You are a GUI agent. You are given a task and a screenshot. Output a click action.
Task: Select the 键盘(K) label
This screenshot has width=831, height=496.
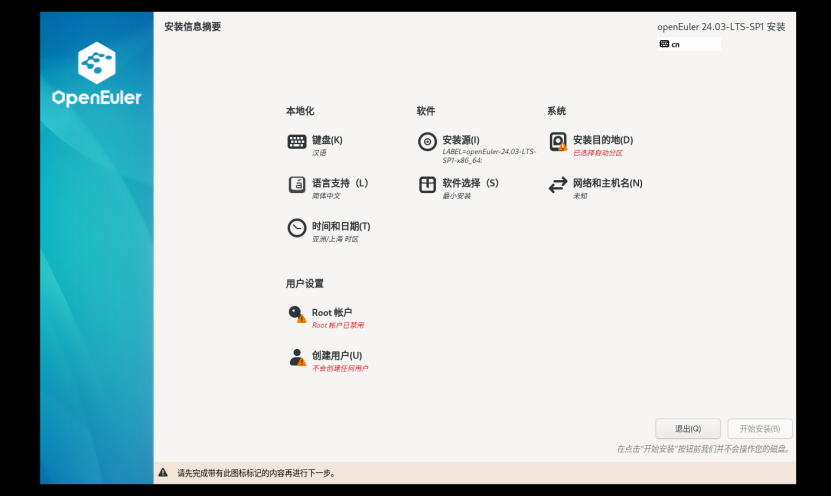[x=327, y=140]
